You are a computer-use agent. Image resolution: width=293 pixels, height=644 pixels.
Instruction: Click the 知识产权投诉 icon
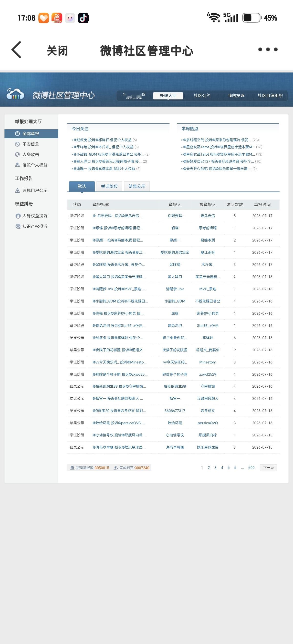(18, 226)
